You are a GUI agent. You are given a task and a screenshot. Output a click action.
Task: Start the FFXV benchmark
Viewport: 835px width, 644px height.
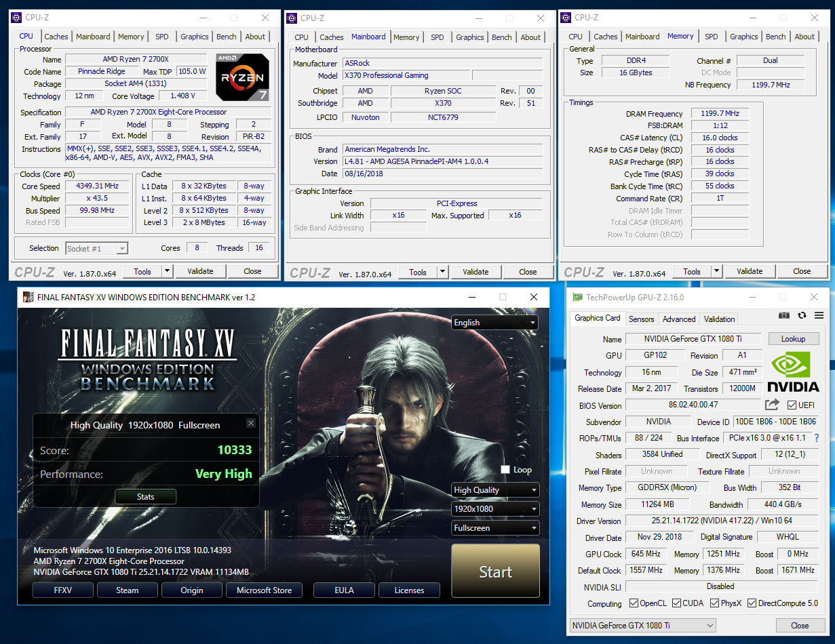tap(496, 571)
